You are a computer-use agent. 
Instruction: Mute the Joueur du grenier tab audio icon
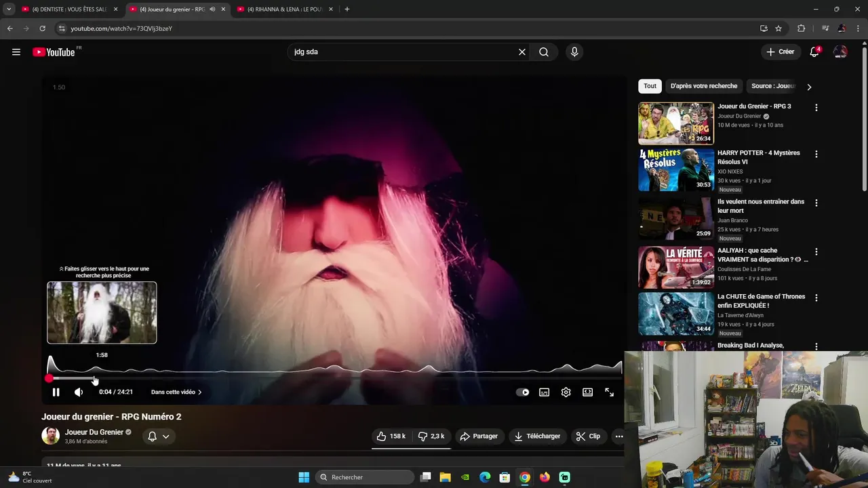click(x=212, y=9)
